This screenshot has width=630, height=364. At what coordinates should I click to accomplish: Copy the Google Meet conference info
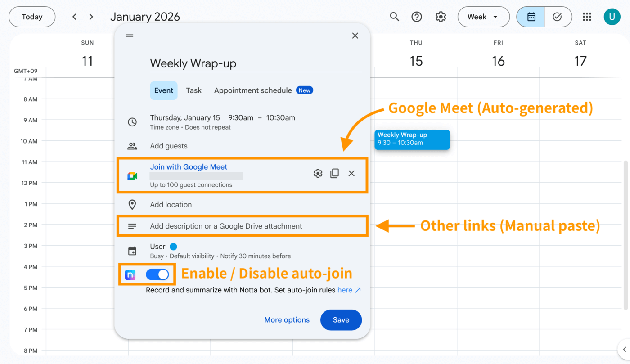[334, 173]
